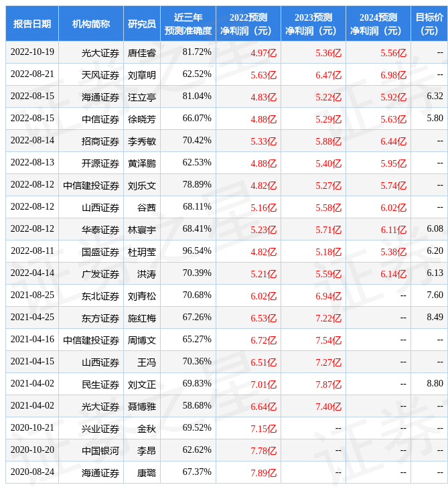Click the 7.54亿 forecast value
Screen dimensions: 448x489
329,341
